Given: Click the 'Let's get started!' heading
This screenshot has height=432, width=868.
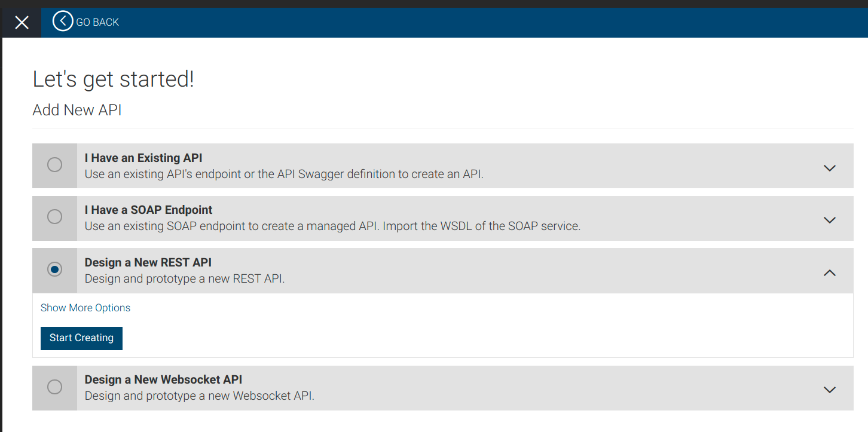Looking at the screenshot, I should [113, 78].
